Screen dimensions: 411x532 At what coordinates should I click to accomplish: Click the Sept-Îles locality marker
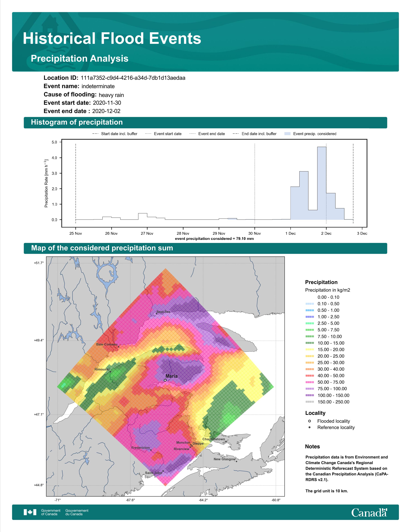156,314
